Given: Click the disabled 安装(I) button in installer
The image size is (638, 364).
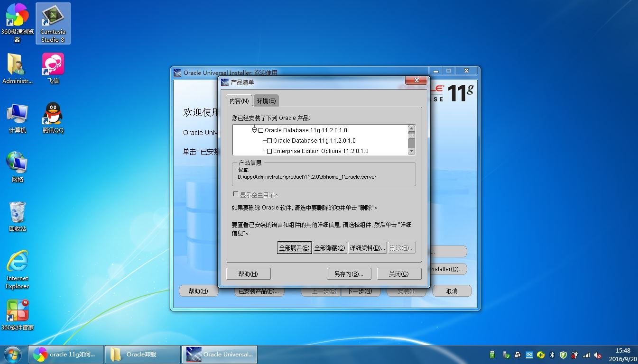Looking at the screenshot, I should coord(406,291).
